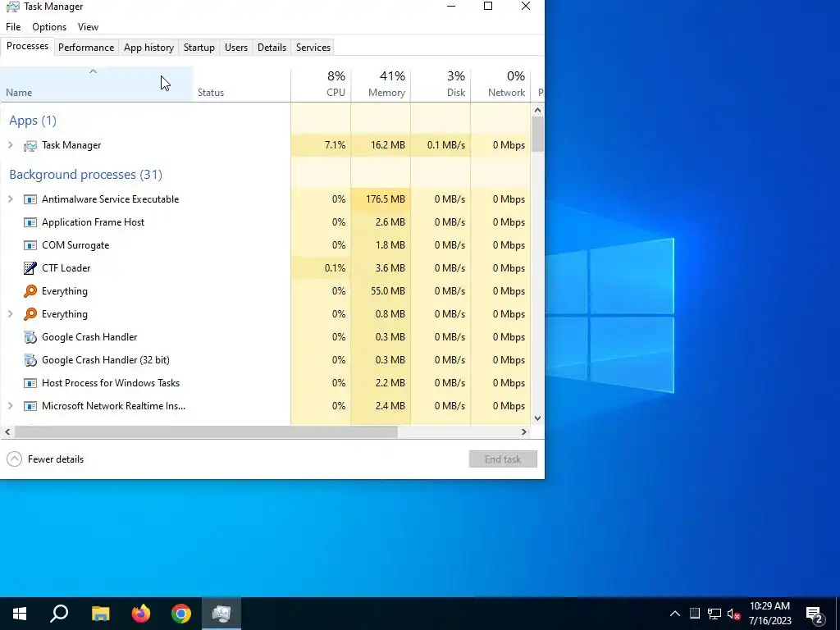The height and width of the screenshot is (630, 840).
Task: Click the vertical scrollbar thumb
Action: click(537, 135)
